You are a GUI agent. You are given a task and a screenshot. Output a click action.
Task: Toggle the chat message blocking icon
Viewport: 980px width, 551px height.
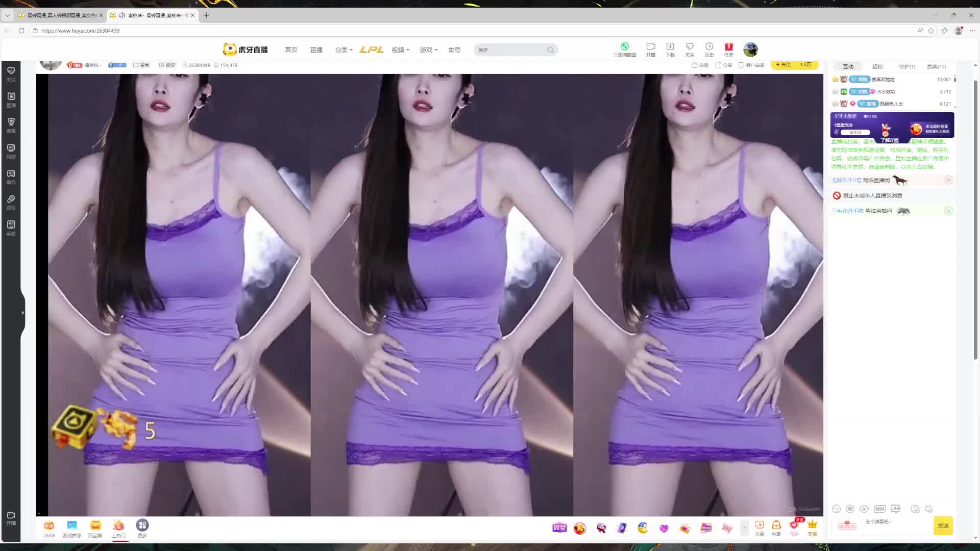915,509
